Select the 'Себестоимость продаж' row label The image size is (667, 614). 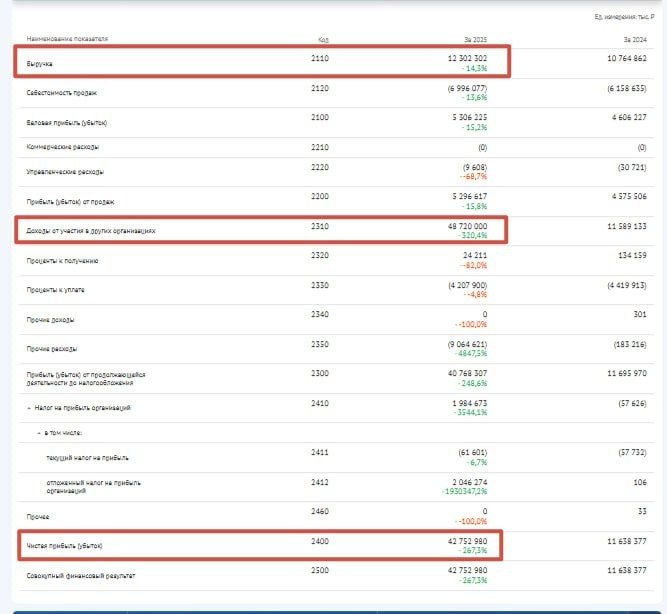click(x=62, y=93)
